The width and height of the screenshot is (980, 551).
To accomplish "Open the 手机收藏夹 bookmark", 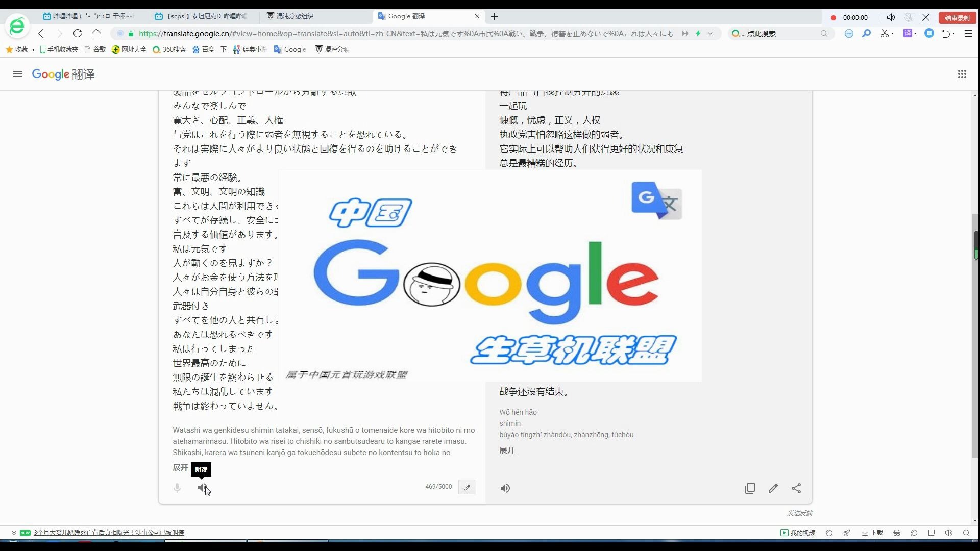I will tap(59, 49).
